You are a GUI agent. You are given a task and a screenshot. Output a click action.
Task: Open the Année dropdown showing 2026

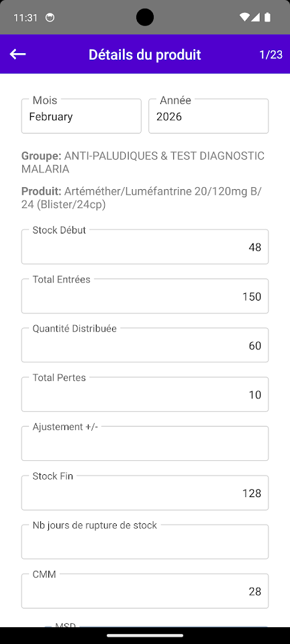(x=208, y=116)
